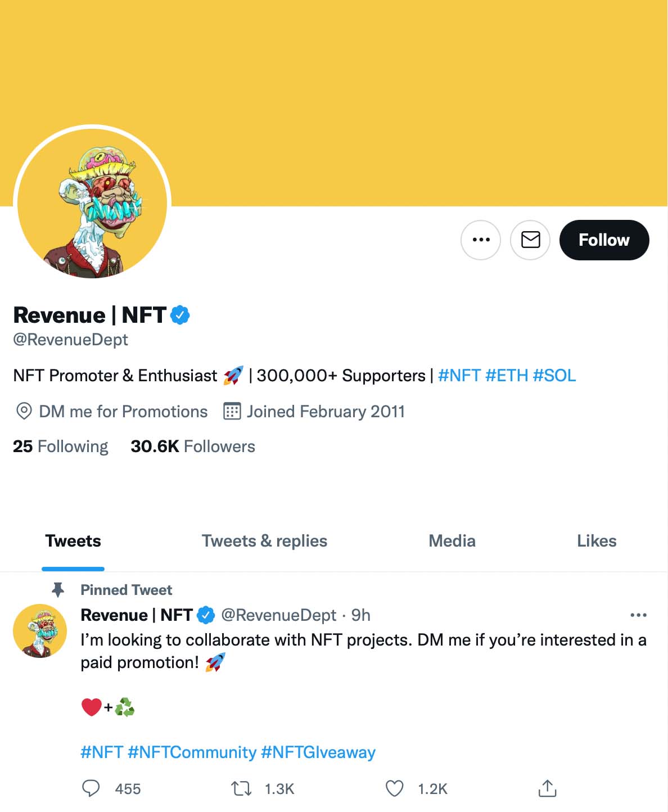Switch to the Tweets & replies tab

tap(264, 541)
